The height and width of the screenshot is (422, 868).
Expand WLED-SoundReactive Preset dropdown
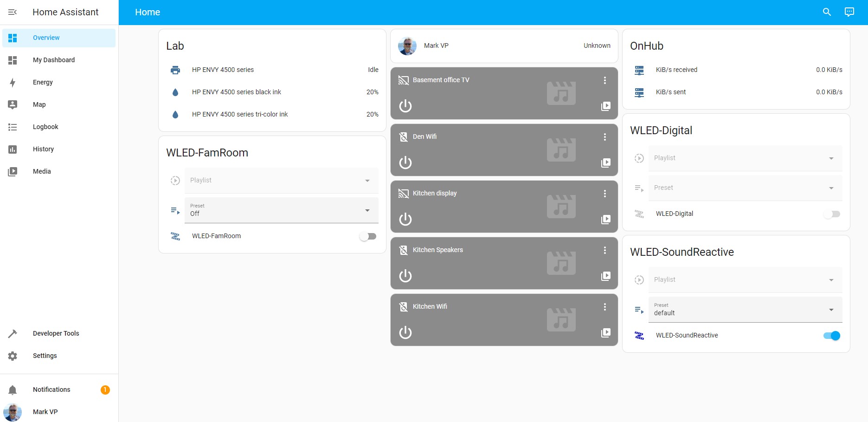click(745, 310)
